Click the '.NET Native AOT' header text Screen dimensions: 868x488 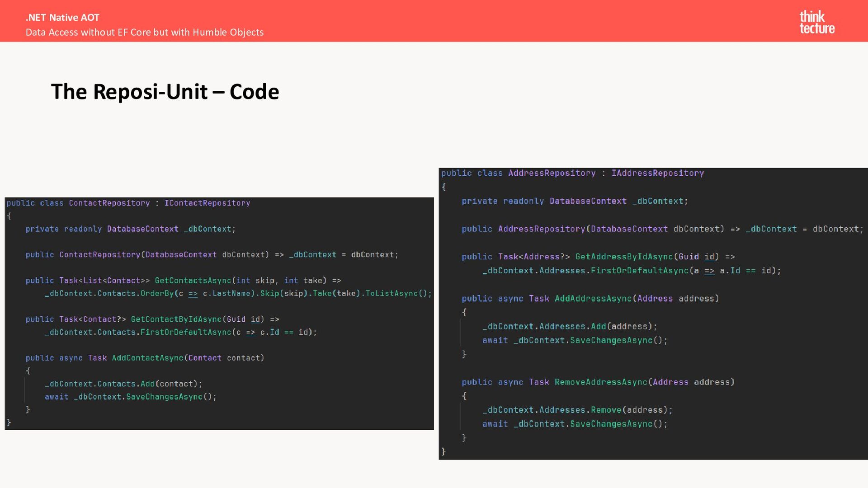point(62,18)
